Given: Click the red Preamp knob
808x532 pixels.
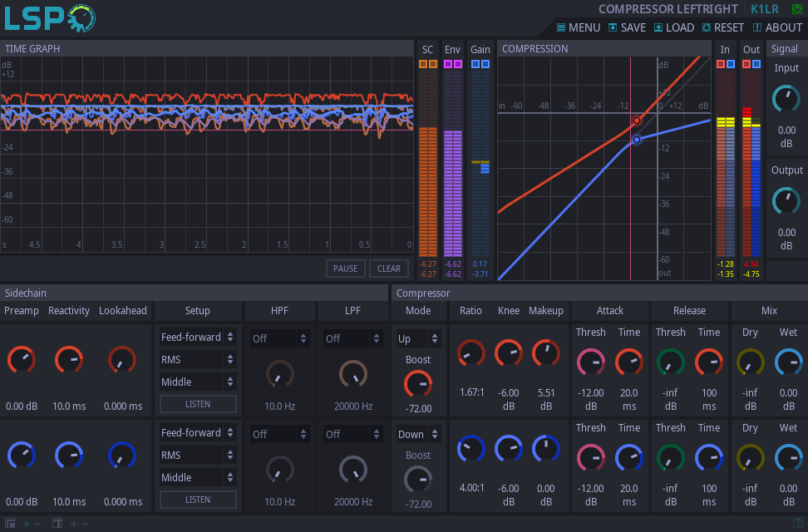Looking at the screenshot, I should (x=22, y=359).
